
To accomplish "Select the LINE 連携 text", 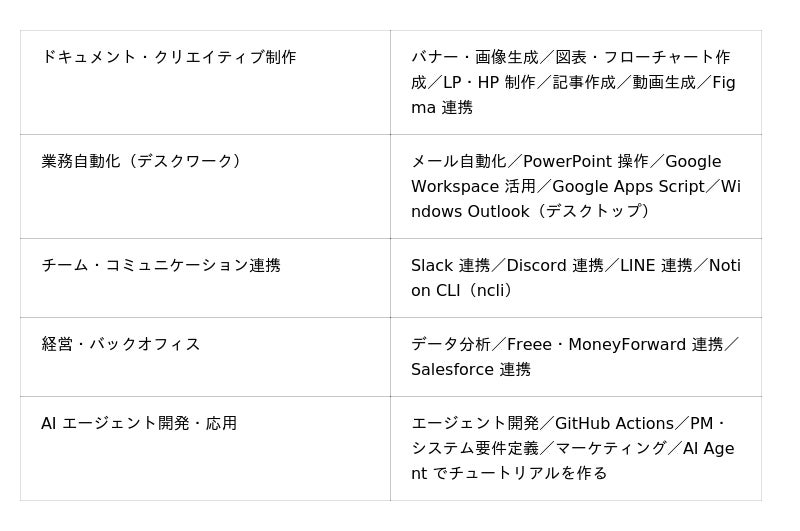I will pyautogui.click(x=656, y=265).
